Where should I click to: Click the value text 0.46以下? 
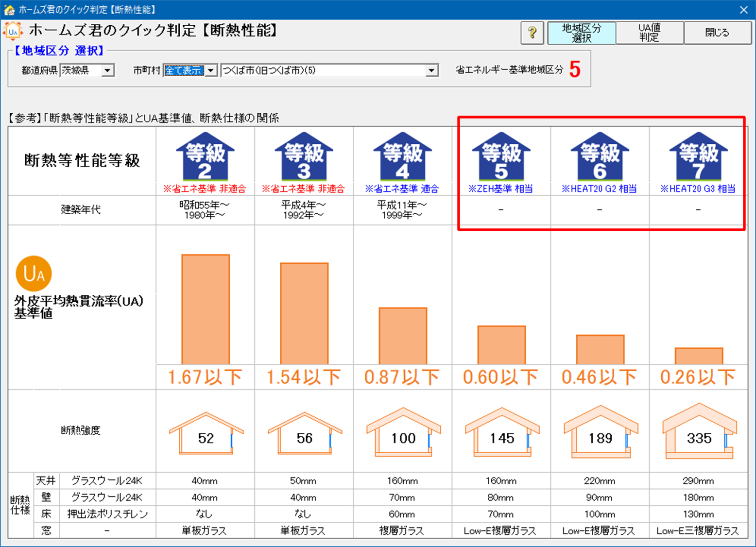tap(600, 377)
